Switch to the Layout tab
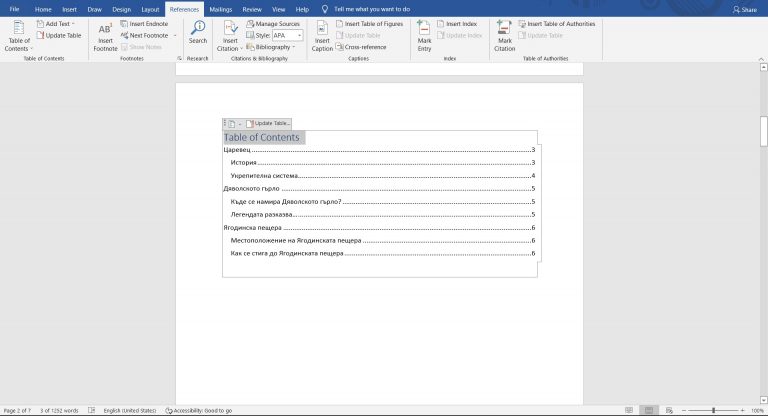The image size is (768, 416). pos(150,9)
